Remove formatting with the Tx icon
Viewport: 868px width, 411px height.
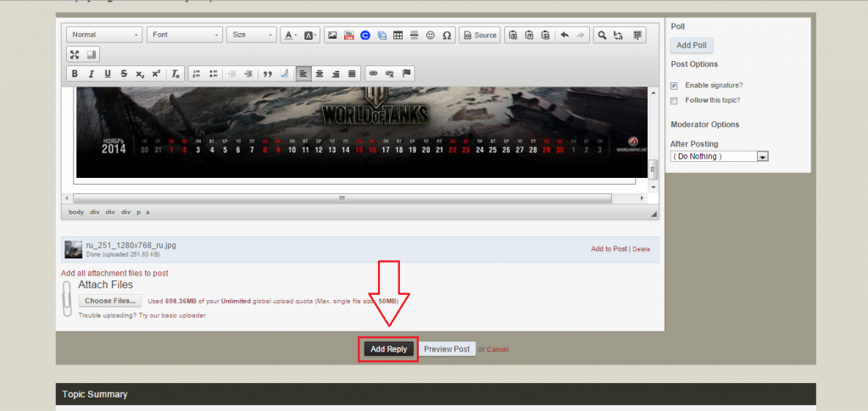tap(175, 74)
